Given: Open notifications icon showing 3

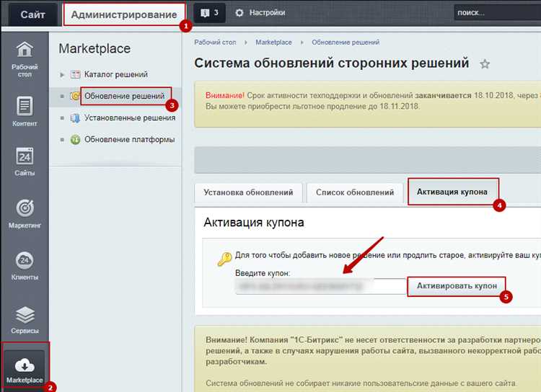Looking at the screenshot, I should (209, 13).
